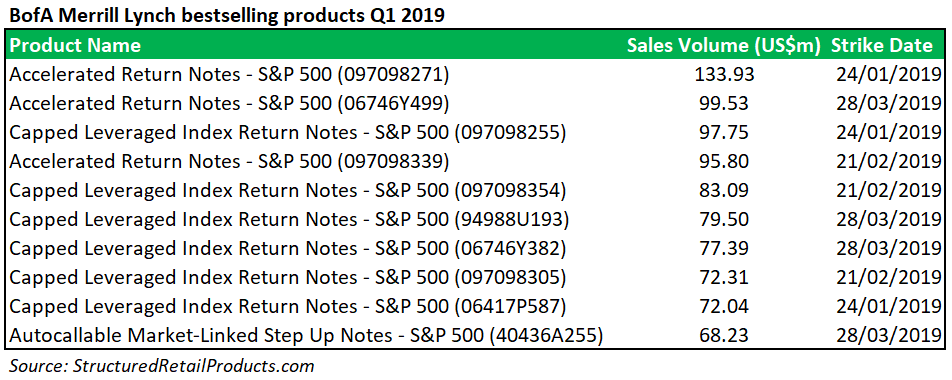The height and width of the screenshot is (380, 952).
Task: Click the StructuredRetailProducts.com source text
Action: pyautogui.click(x=193, y=366)
